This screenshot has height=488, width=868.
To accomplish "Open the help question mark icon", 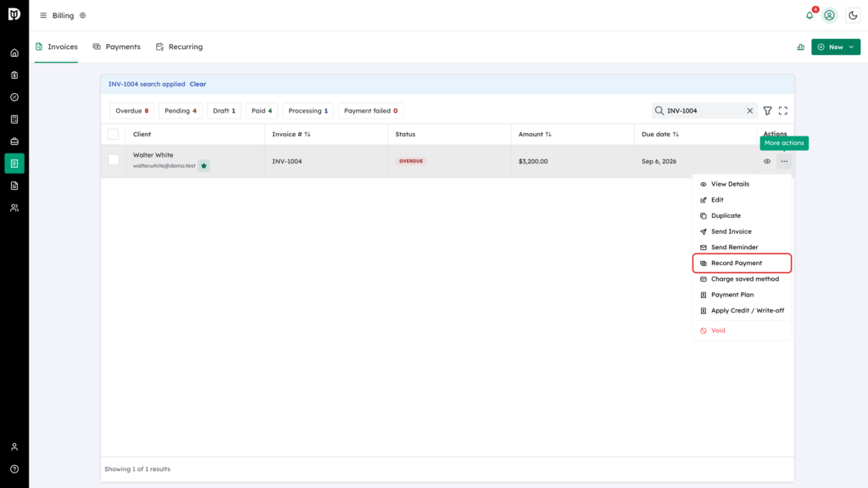I will [x=14, y=469].
